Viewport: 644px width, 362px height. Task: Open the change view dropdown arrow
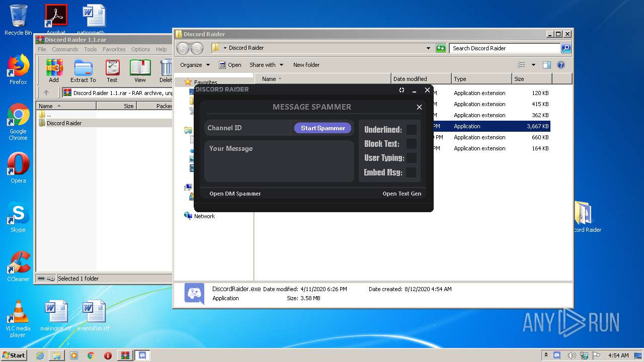(533, 65)
